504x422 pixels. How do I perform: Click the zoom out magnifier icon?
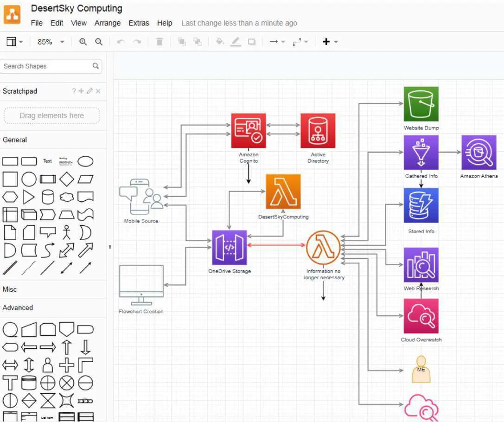pyautogui.click(x=99, y=42)
